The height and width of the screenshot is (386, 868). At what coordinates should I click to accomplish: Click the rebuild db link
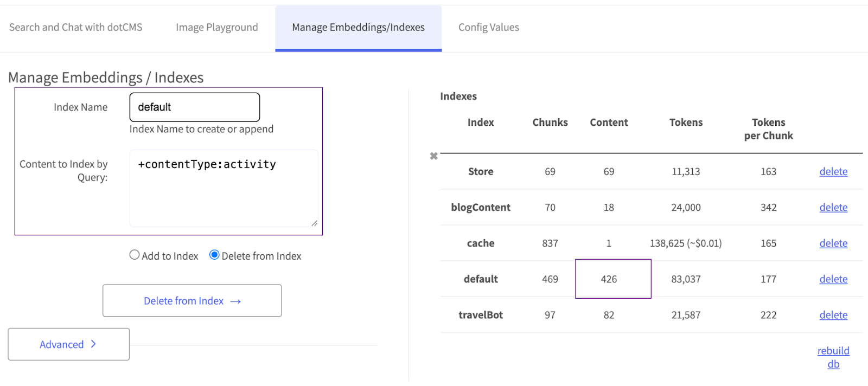833,357
